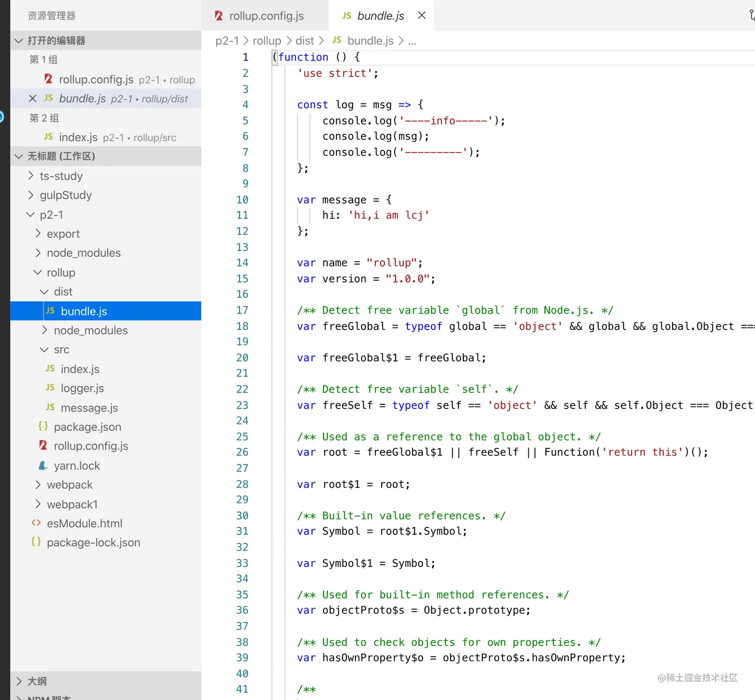Viewport: 755px width, 700px height.
Task: Expand the gulpStudy folder
Action: (31, 195)
